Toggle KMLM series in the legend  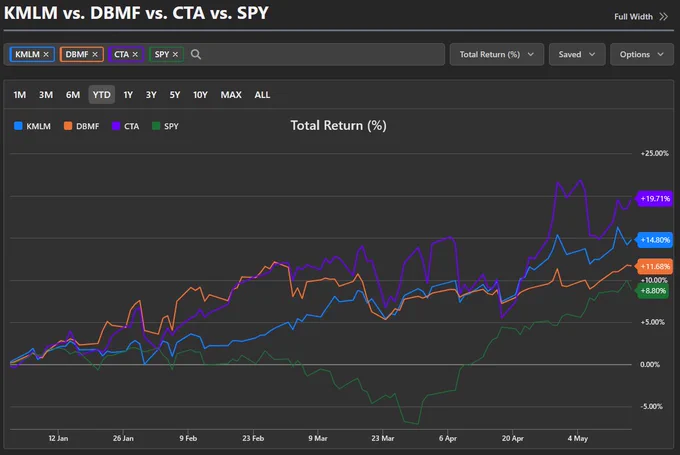33,126
